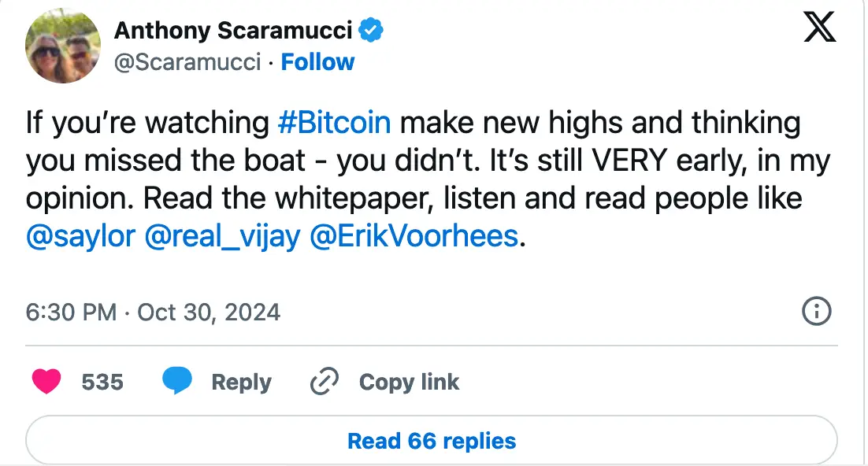868x466 pixels.
Task: Open the #Bitcoin hashtag link
Action: (335, 124)
